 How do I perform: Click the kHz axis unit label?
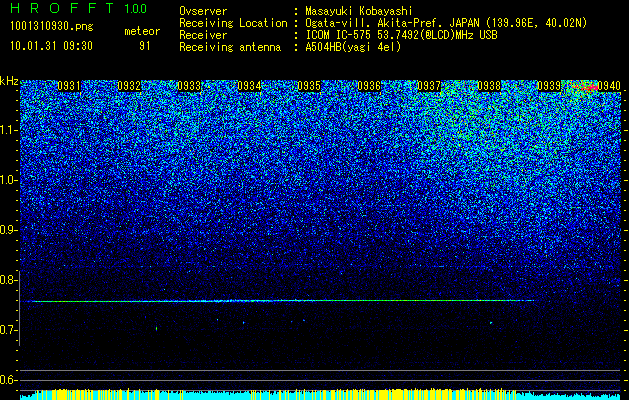[9, 81]
